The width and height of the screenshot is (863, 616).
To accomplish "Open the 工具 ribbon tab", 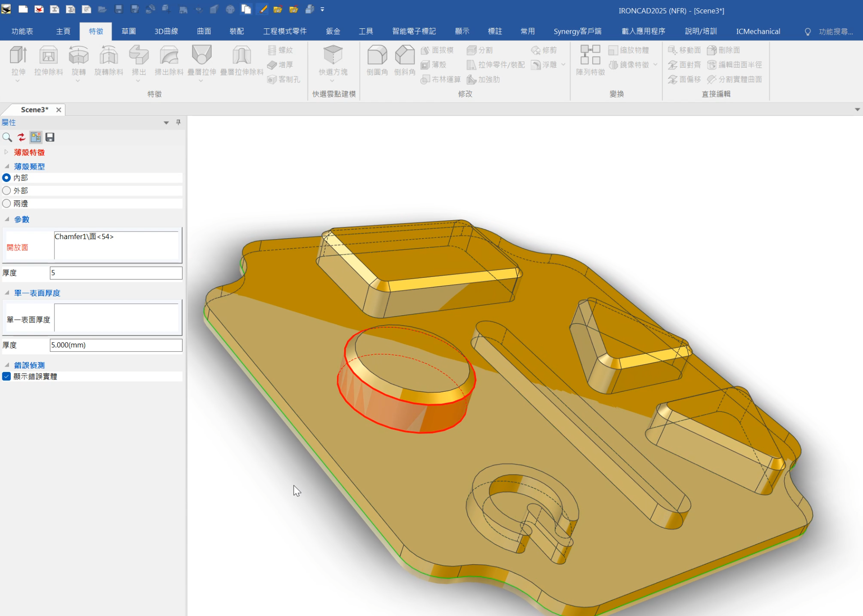I will pos(366,31).
